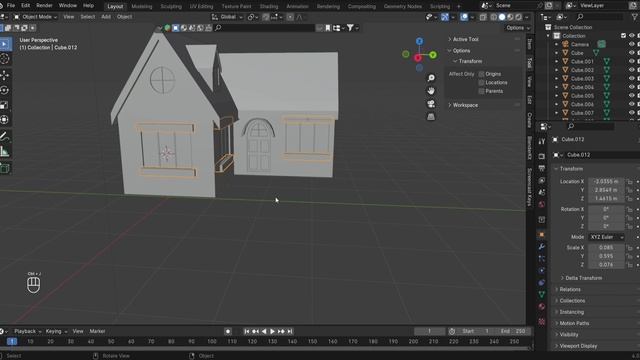
Task: Enable Affect Only Origins checkbox
Action: tap(481, 74)
